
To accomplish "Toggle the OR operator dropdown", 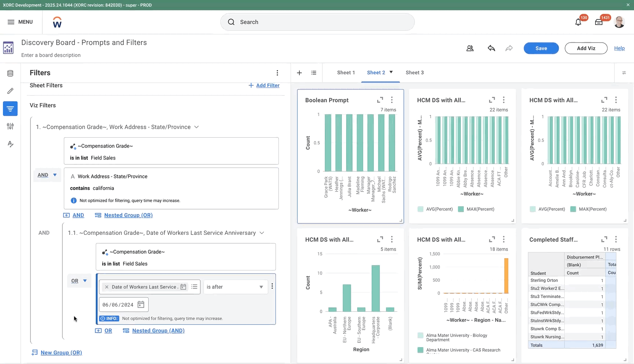I will coord(79,281).
